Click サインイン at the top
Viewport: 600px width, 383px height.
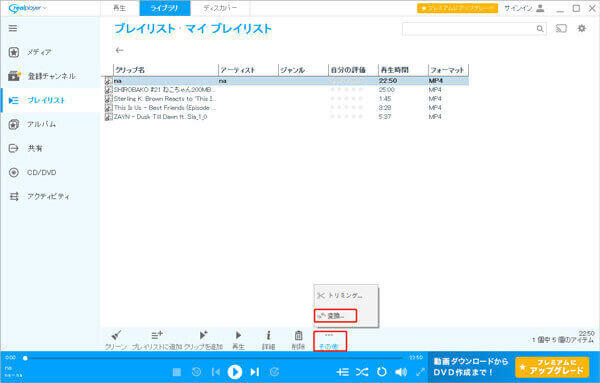524,8
